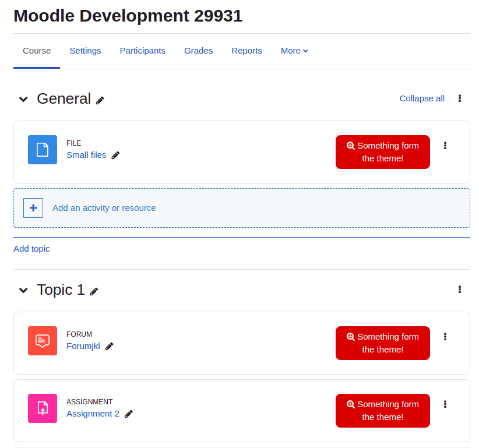Screen dimensions: 479x448
Task: Click the FORUM type label
Action: (x=79, y=334)
